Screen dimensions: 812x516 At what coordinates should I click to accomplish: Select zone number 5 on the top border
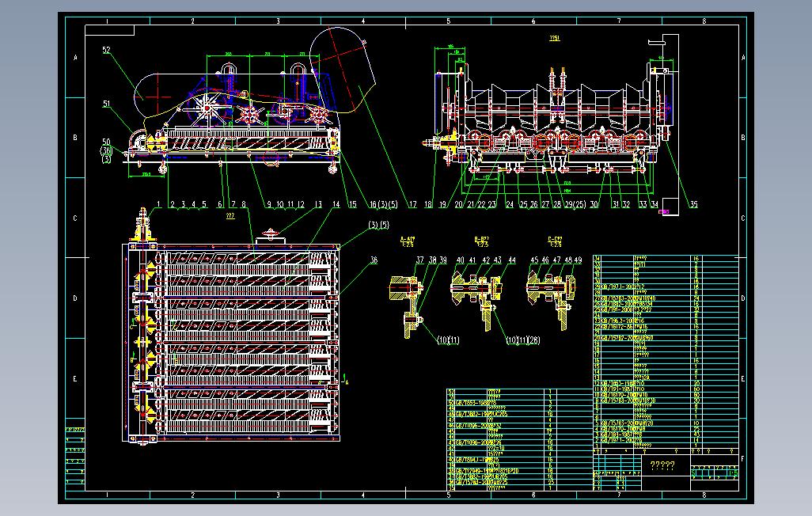pos(449,21)
